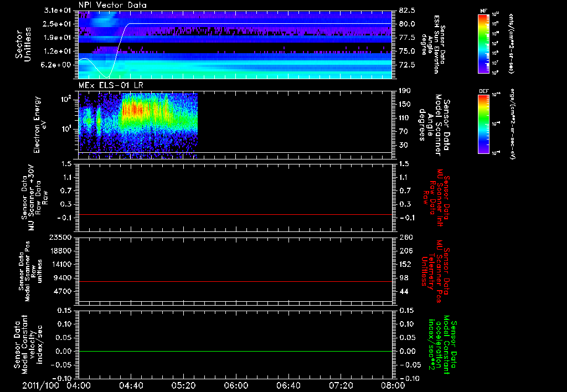Click the red MU Scanner Pos Telemetry label
567x392 pixels.
435,271
